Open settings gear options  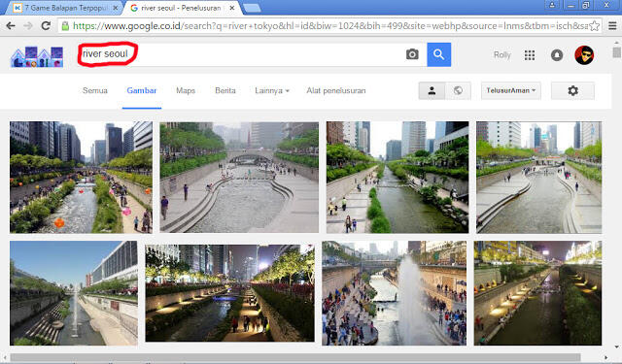[x=572, y=90]
